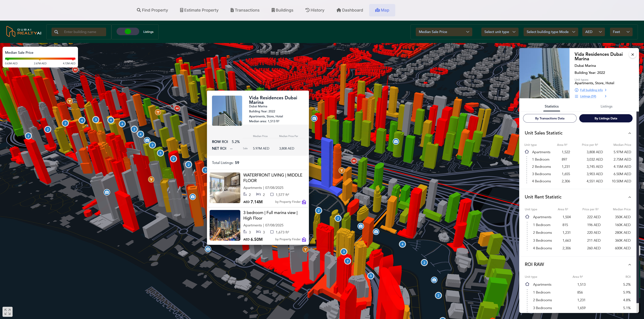Click the History clock icon
Viewport: 644px width, 319px height.
tap(307, 10)
